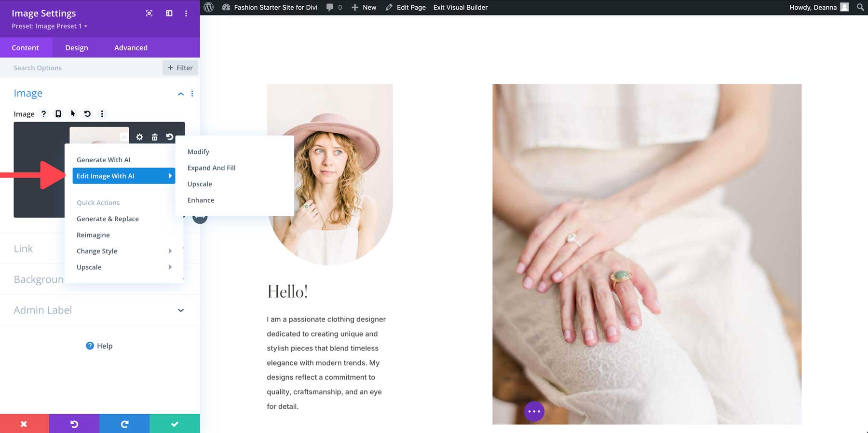Screen dimensions: 868x433
Task: Discard changes with red X button
Action: tap(24, 424)
